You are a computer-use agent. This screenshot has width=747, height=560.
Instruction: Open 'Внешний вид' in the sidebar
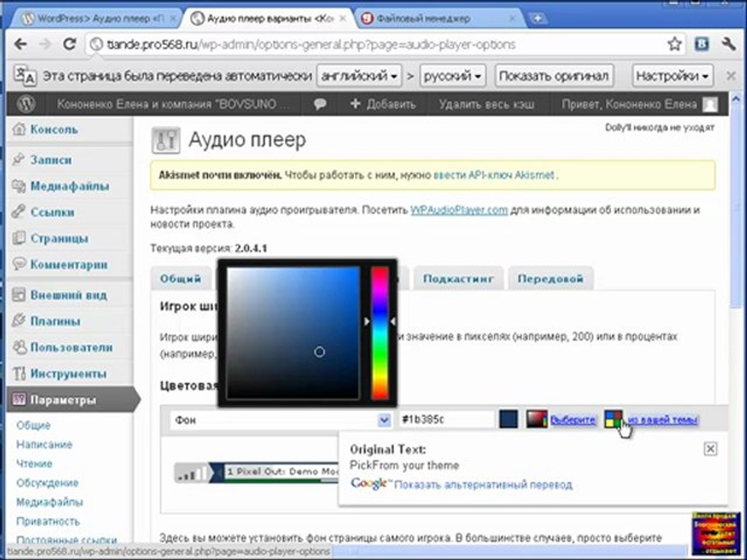tap(68, 295)
